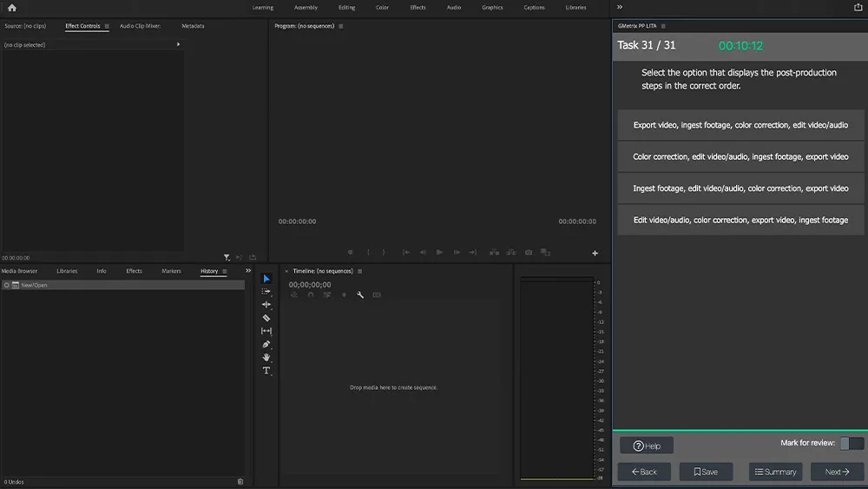
Task: Select the Razor tool
Action: [266, 318]
